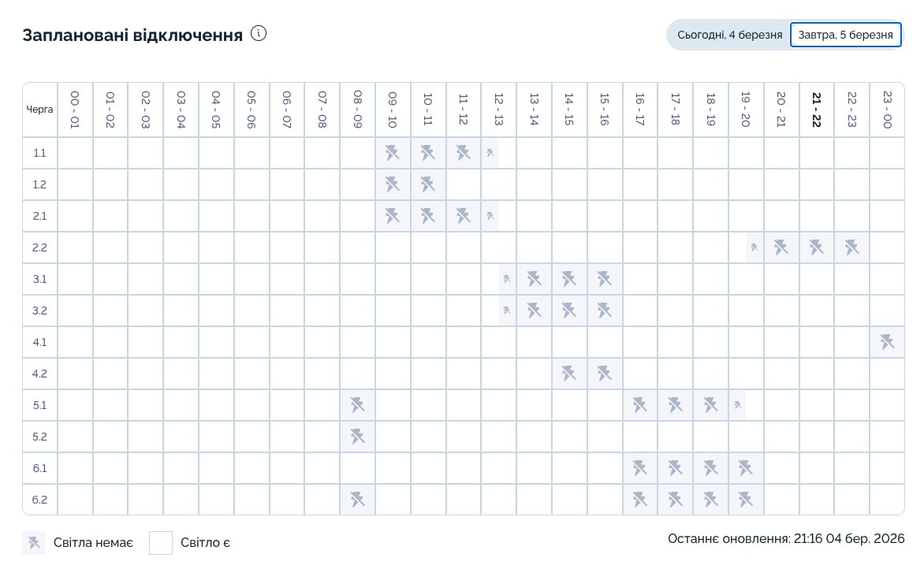This screenshot has height=569, width=924.
Task: Click the Світла немає legend icon
Action: tap(34, 543)
